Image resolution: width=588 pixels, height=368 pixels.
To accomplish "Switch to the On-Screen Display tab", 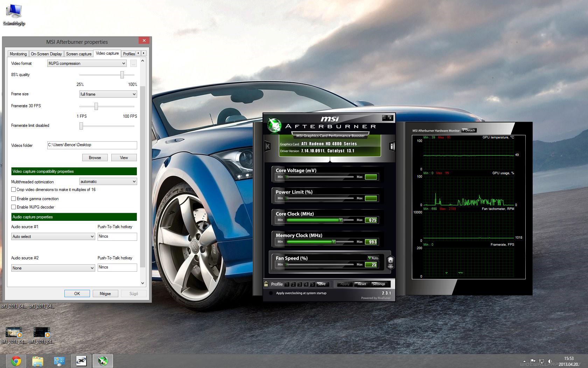I will point(46,54).
